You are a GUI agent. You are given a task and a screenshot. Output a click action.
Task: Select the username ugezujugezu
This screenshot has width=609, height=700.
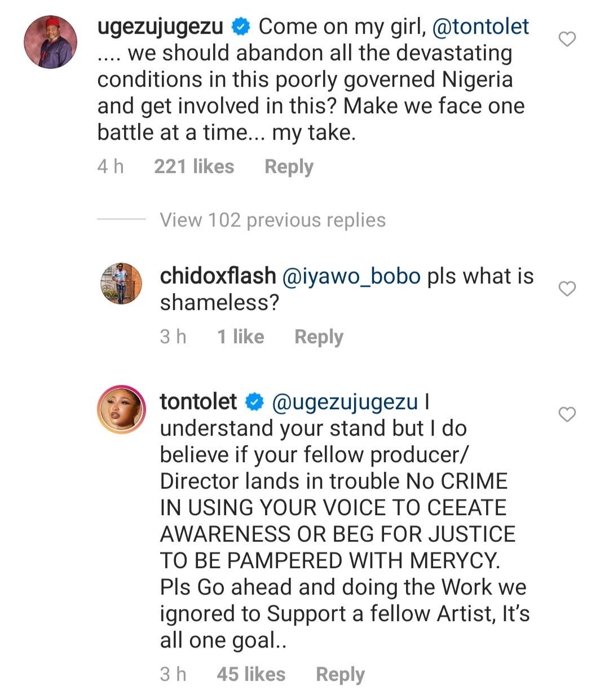click(164, 25)
